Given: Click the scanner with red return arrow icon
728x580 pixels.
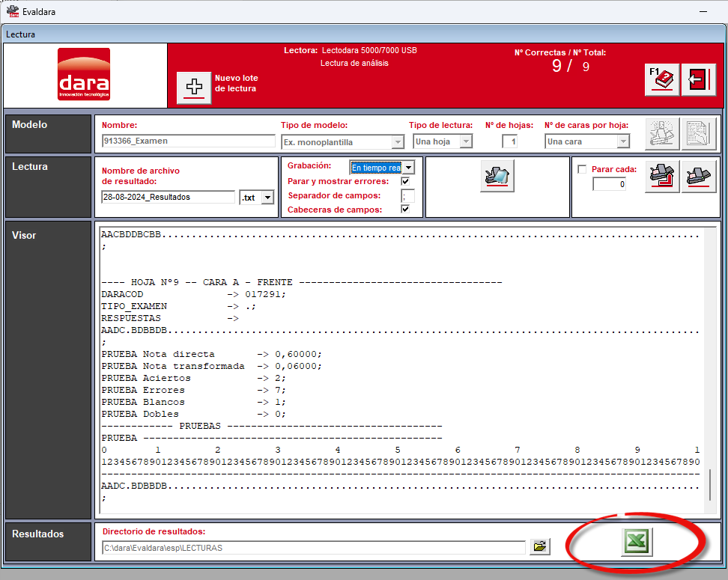Looking at the screenshot, I should coord(662,177).
